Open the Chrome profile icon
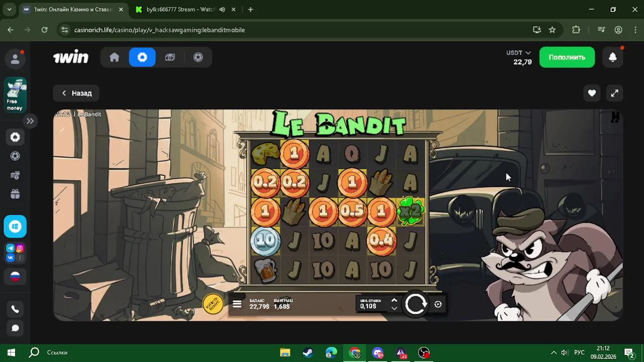Image resolution: width=644 pixels, height=362 pixels. point(618,30)
